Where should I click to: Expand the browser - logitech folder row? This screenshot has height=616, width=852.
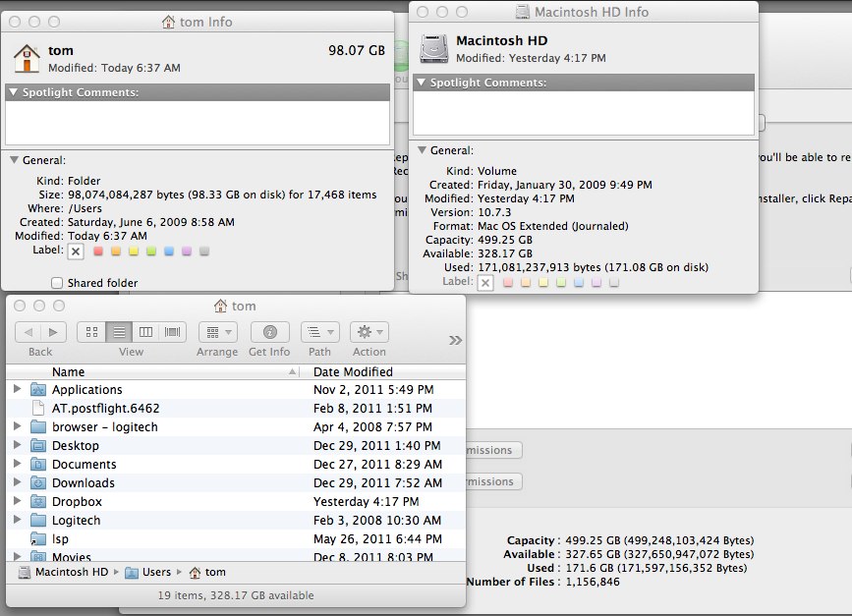point(17,426)
